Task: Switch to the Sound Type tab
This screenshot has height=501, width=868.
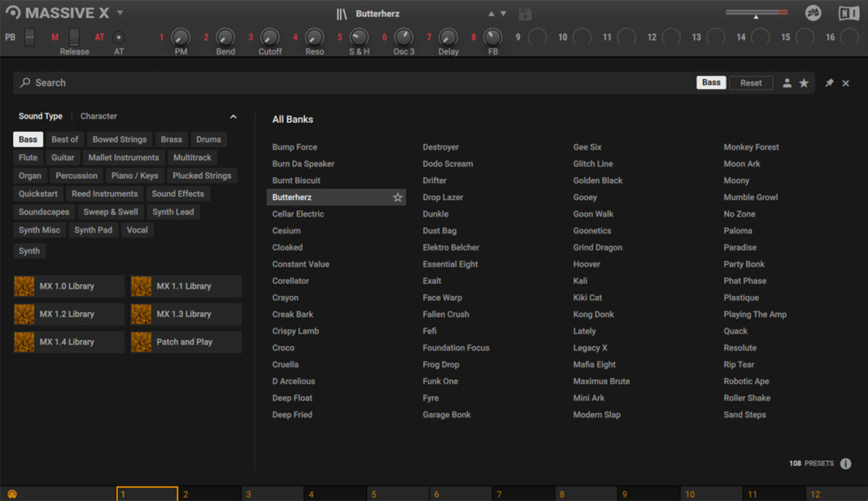Action: click(41, 116)
